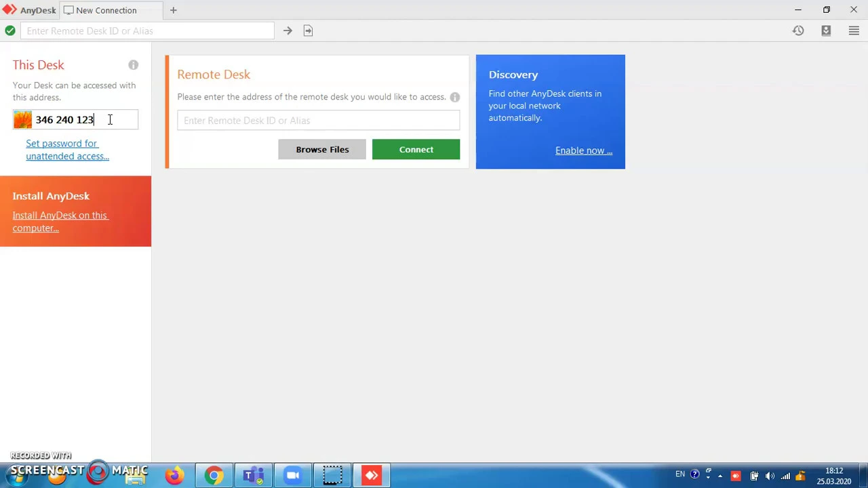
Task: Close the AnyDesk window
Action: coord(854,9)
